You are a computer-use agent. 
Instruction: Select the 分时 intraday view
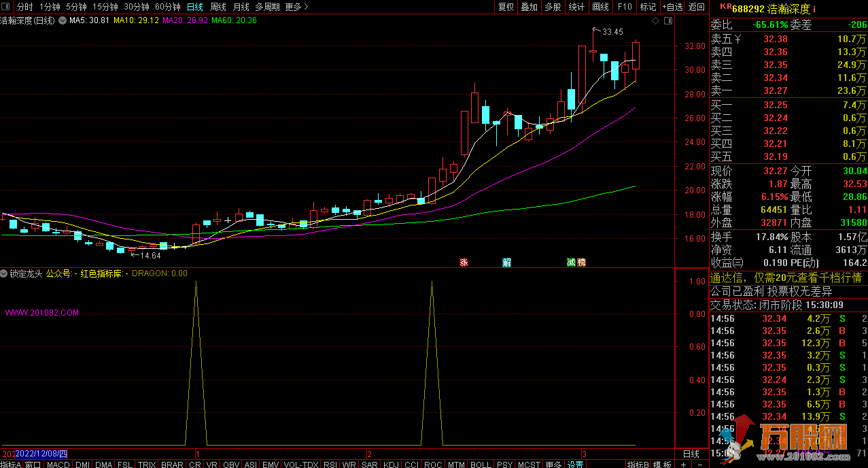(24, 7)
